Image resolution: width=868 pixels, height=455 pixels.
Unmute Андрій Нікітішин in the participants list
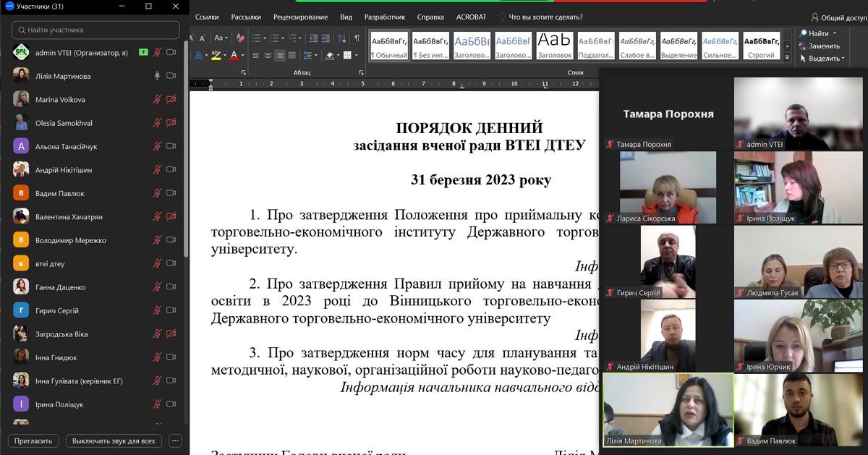[x=157, y=170]
